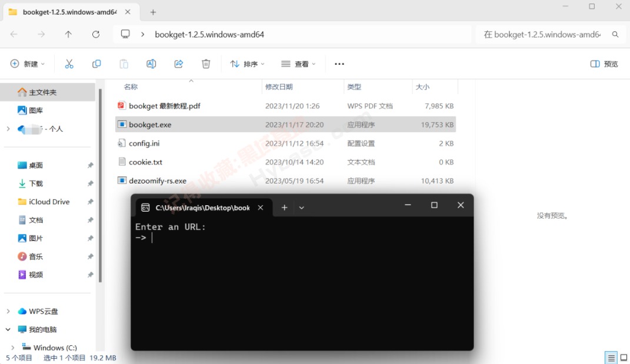
Task: Open 图片 in quick access
Action: pyautogui.click(x=36, y=238)
